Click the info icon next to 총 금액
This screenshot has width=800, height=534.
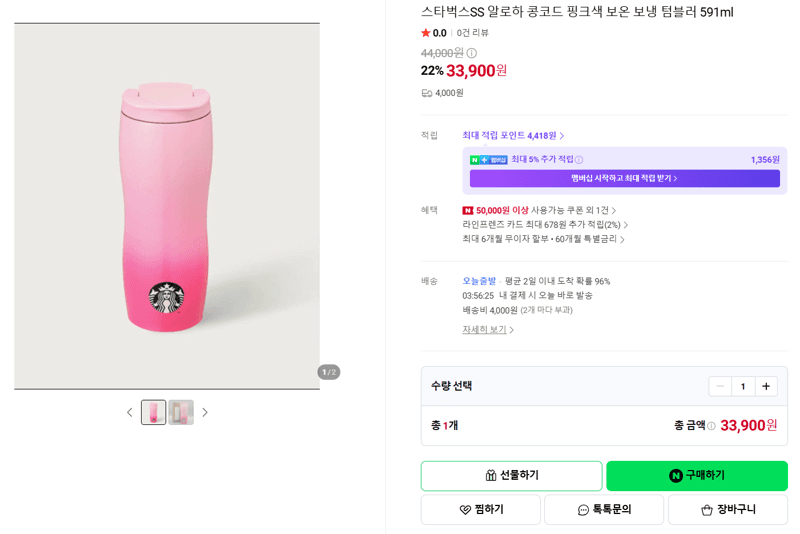coord(711,426)
